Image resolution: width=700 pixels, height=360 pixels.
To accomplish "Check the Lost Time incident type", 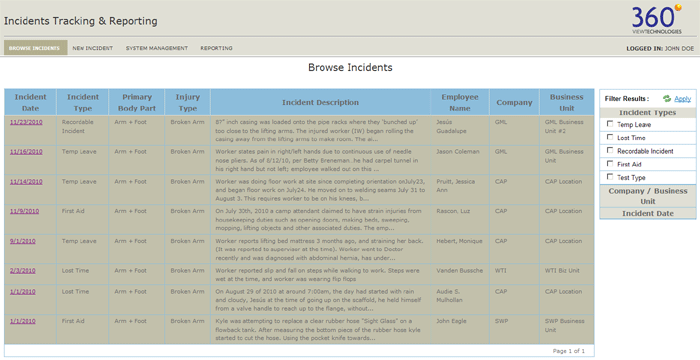I will coord(610,137).
